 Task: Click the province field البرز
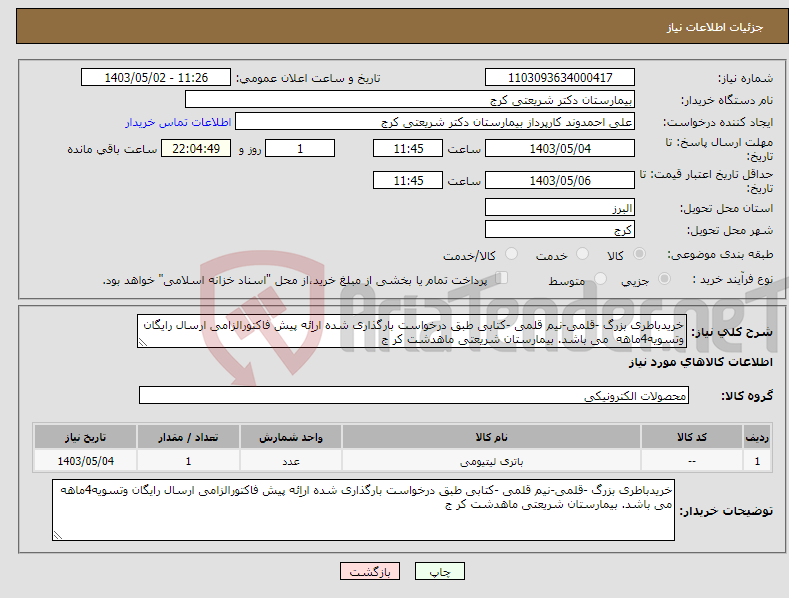click(560, 207)
